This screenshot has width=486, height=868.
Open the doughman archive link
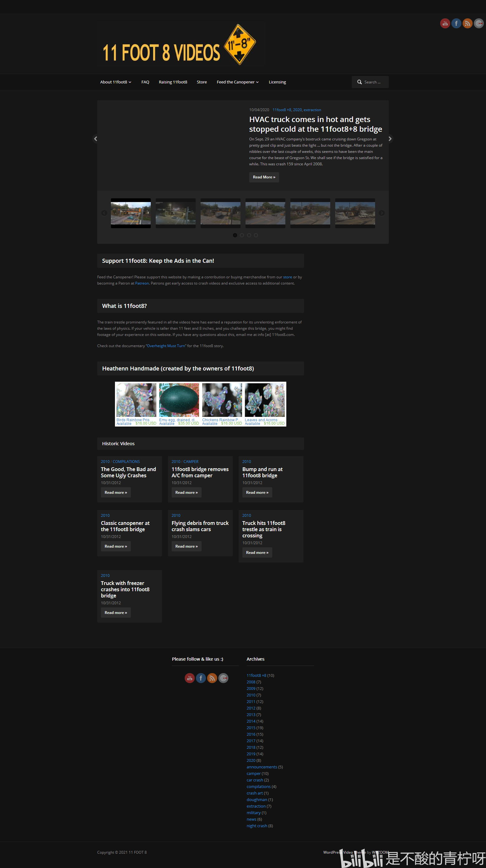[x=257, y=800]
